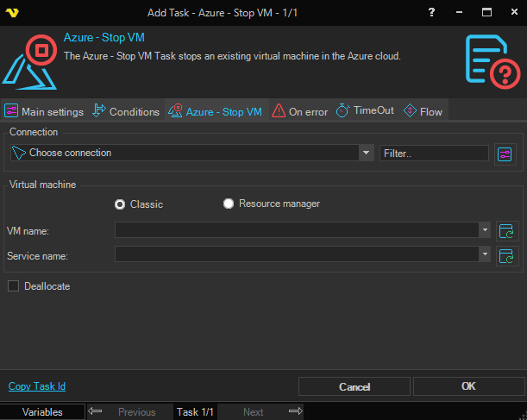The image size is (527, 420).
Task: Open the VM name dropdown arrow
Action: (486, 230)
